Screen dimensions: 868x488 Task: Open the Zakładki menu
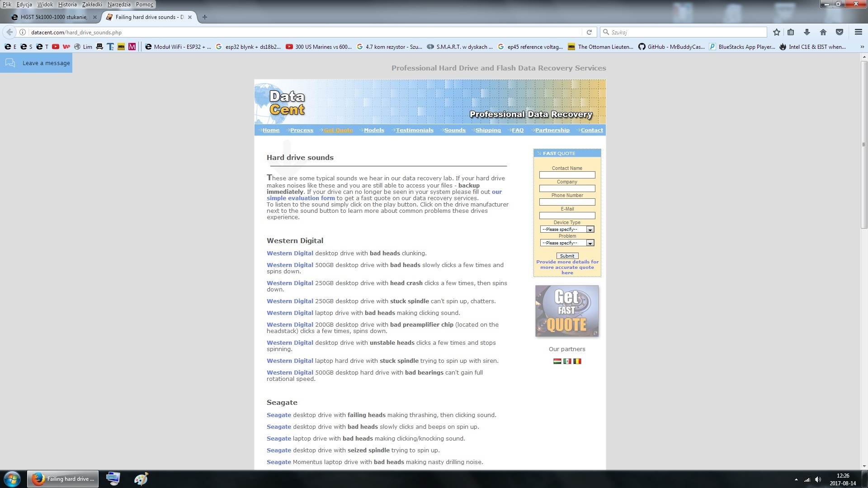92,5
